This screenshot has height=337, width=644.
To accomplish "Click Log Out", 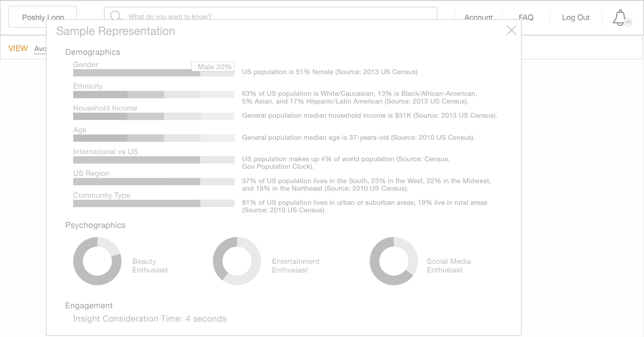I will tap(576, 17).
